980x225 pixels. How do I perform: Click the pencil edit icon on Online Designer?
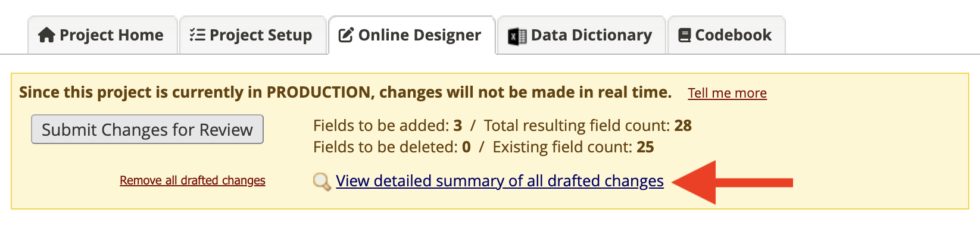pos(346,35)
